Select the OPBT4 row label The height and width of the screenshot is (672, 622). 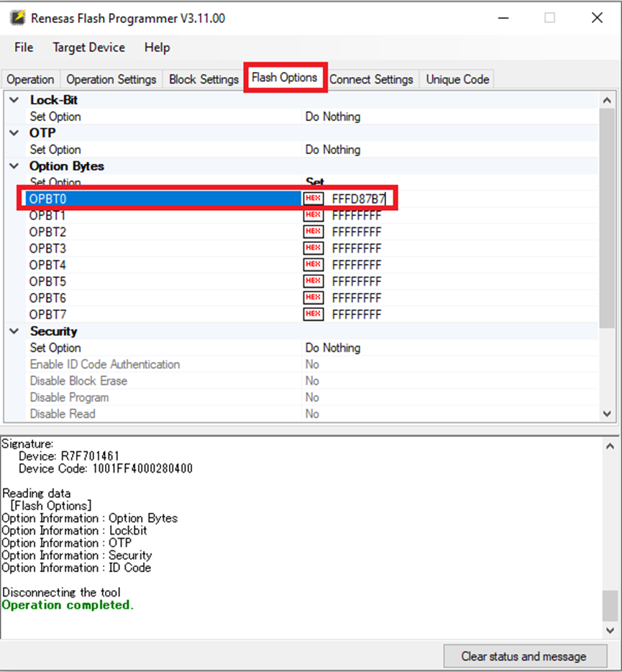click(47, 265)
